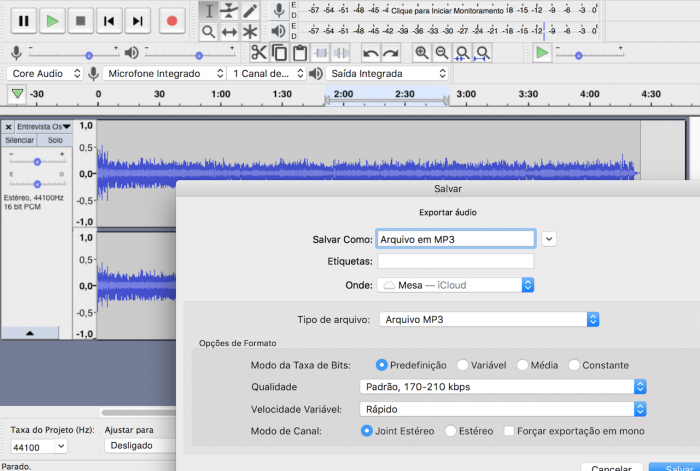Click the timeline options green triangle button
700x471 pixels.
(x=17, y=94)
